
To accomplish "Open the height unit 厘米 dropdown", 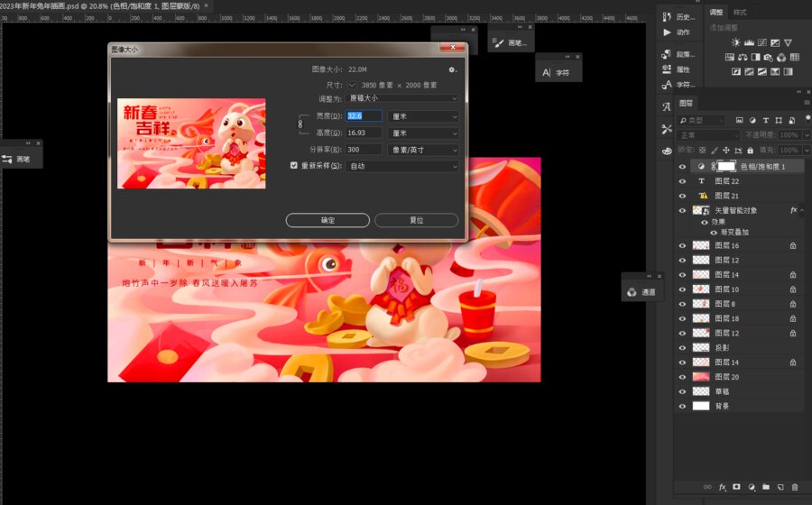I will click(423, 133).
